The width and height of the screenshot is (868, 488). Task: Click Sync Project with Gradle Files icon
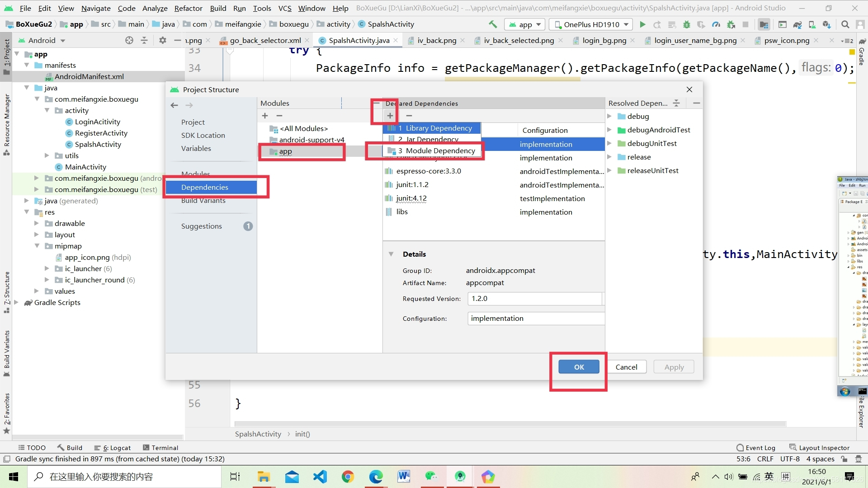[797, 24]
